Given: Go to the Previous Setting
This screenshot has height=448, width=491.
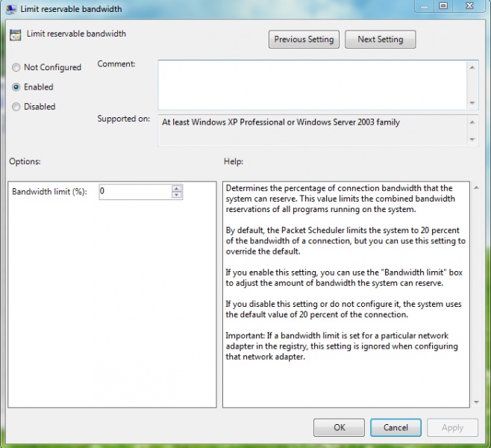Looking at the screenshot, I should pyautogui.click(x=304, y=40).
